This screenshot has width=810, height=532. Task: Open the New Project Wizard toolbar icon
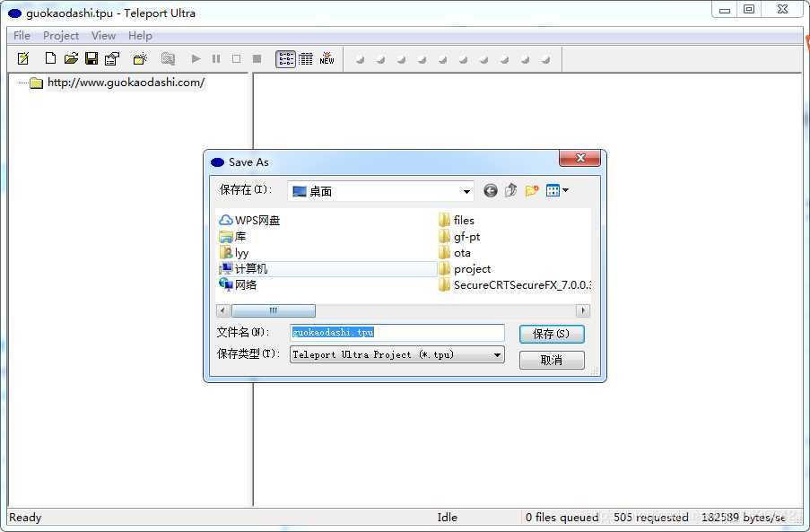pos(23,59)
